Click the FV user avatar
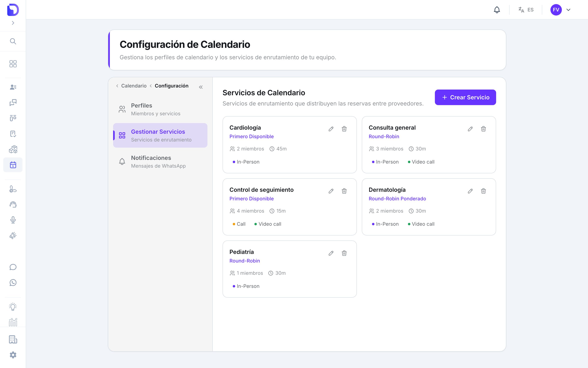 (556, 10)
